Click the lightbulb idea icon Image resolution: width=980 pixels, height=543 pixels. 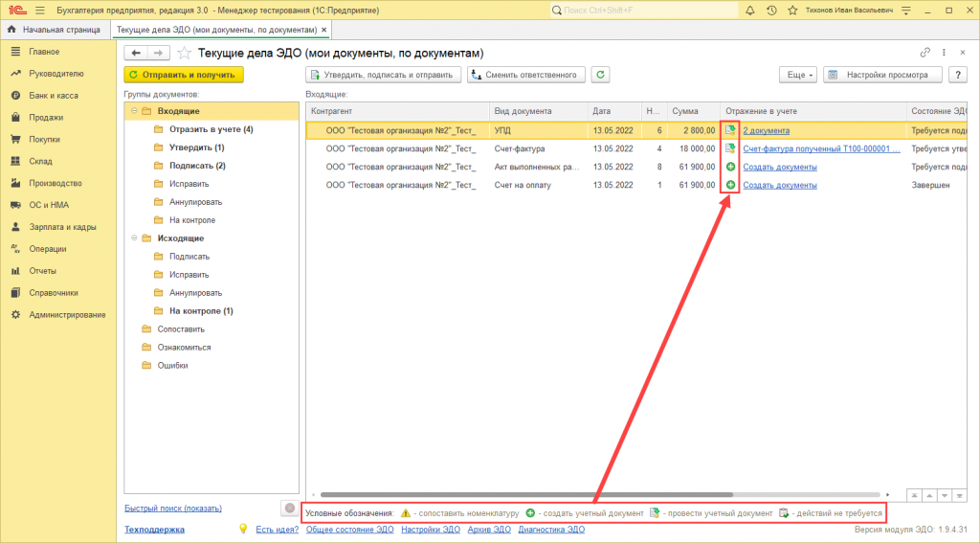pos(243,529)
